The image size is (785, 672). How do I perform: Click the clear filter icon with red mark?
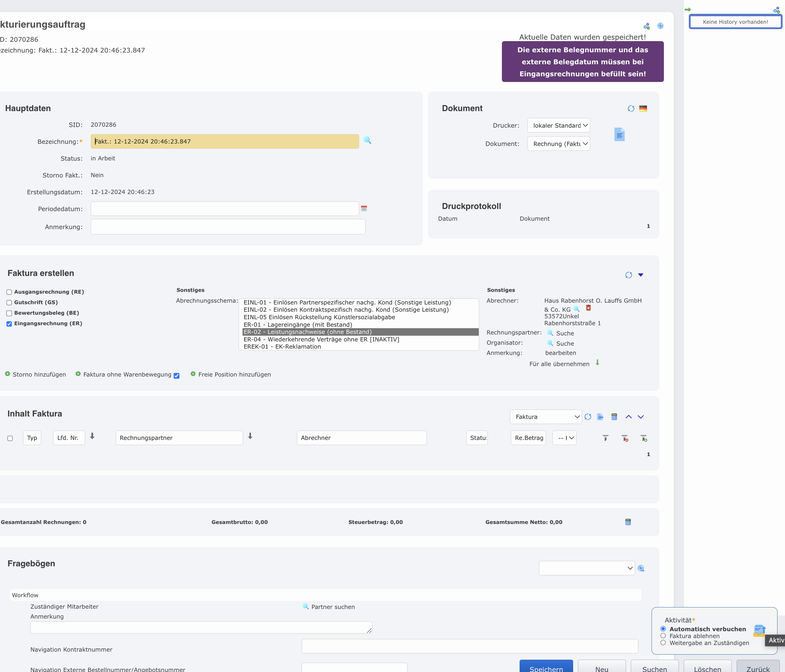[x=624, y=438]
